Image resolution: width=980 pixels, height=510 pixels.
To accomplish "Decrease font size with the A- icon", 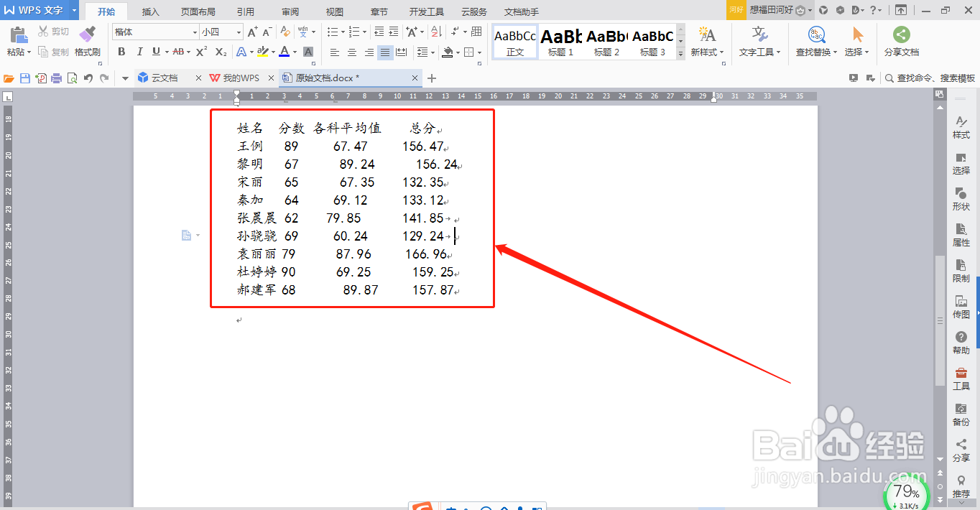I will (x=267, y=32).
